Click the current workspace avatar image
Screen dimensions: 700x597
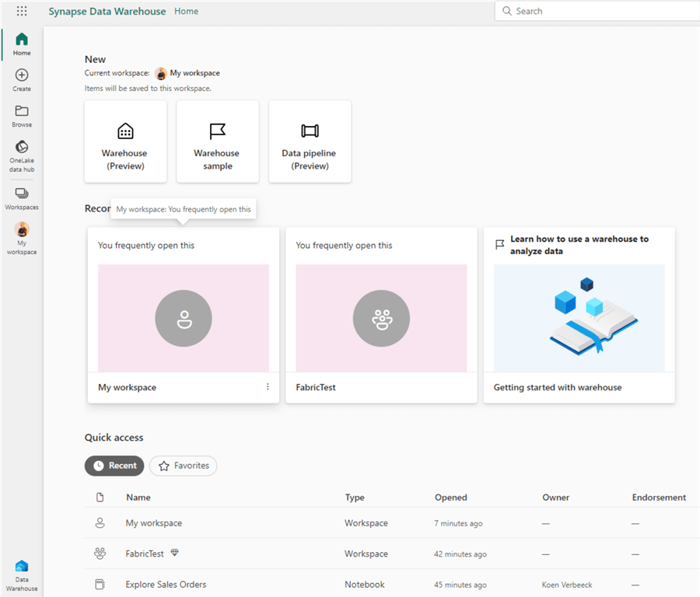[161, 73]
